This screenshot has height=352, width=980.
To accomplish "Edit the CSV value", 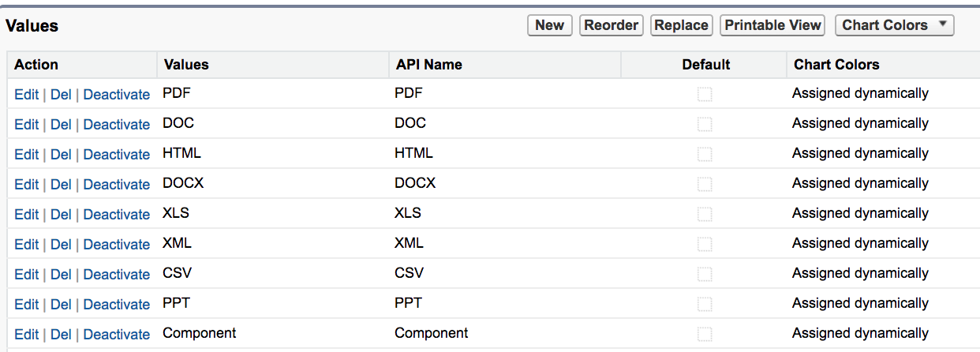I will [x=26, y=275].
